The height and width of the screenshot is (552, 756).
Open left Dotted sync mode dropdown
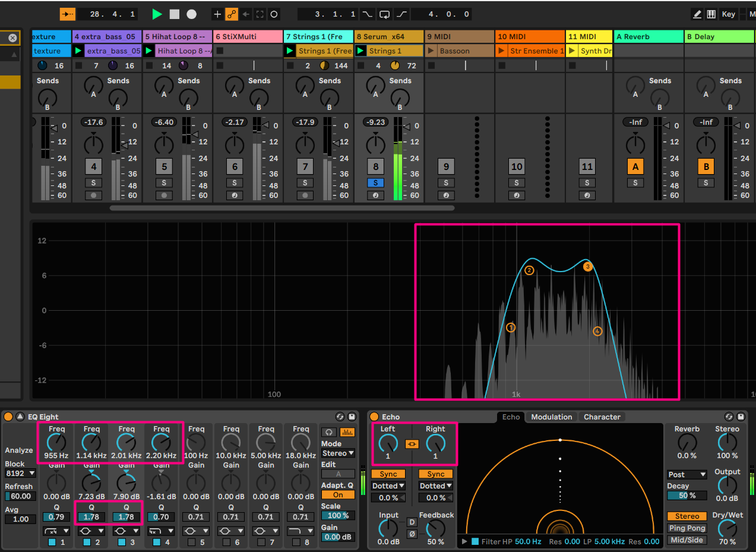click(x=388, y=486)
